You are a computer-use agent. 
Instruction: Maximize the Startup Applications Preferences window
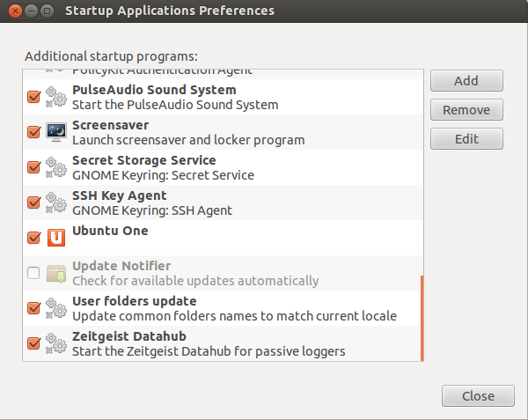tap(48, 11)
